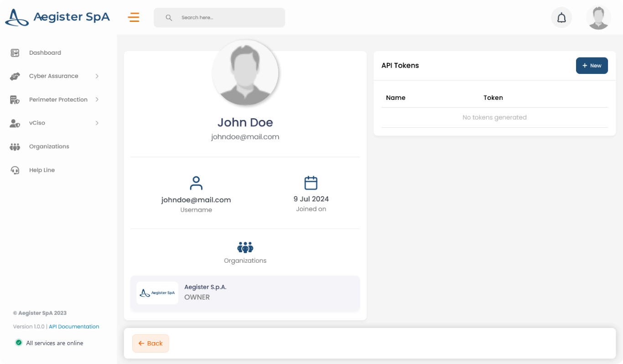Screen dimensions: 623x364
Task: Click the search magnifier icon
Action: click(x=169, y=17)
